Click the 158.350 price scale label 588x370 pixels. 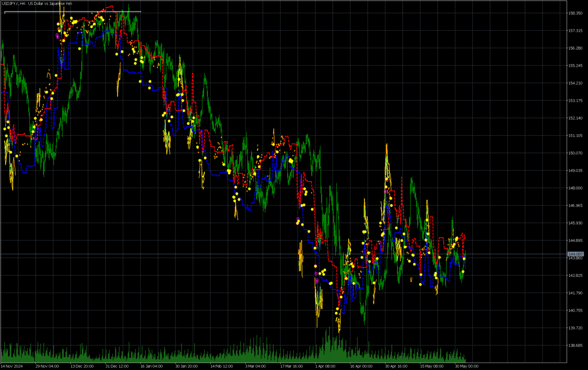pos(575,13)
